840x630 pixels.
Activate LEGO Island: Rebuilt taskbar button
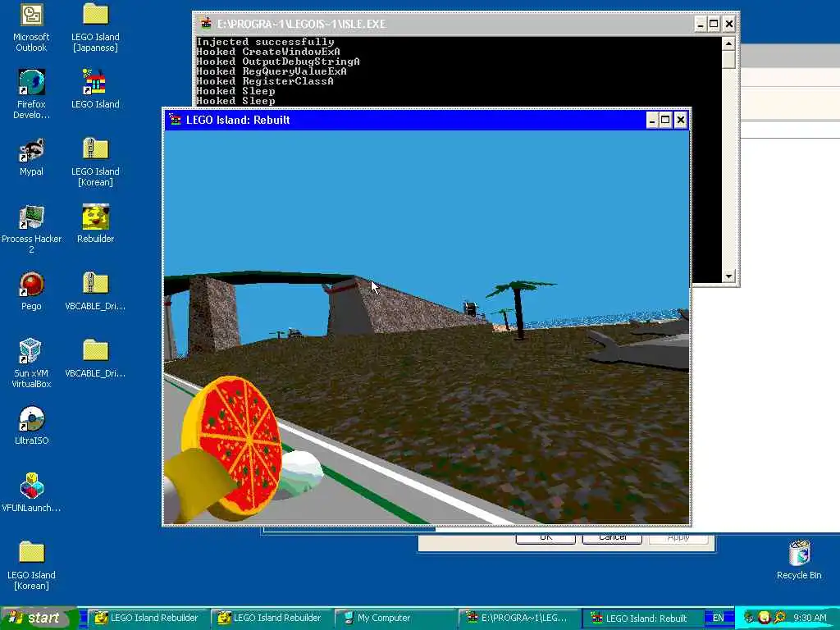(x=641, y=618)
